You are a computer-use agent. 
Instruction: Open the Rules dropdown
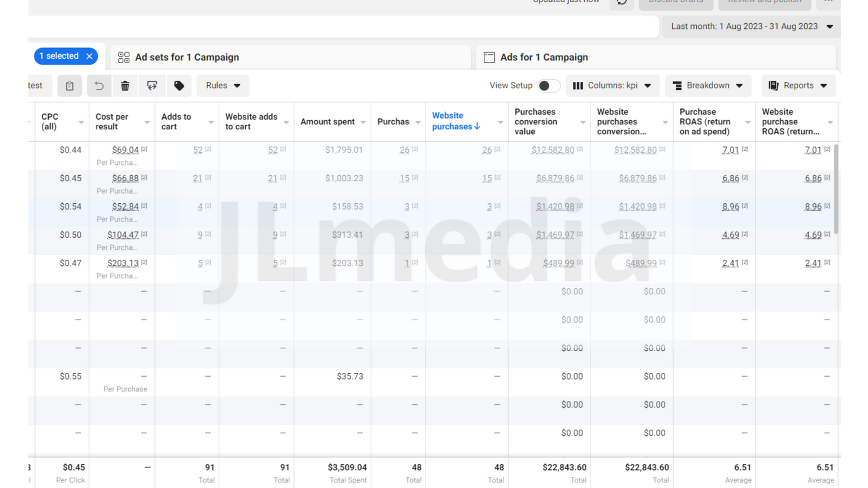[x=223, y=86]
